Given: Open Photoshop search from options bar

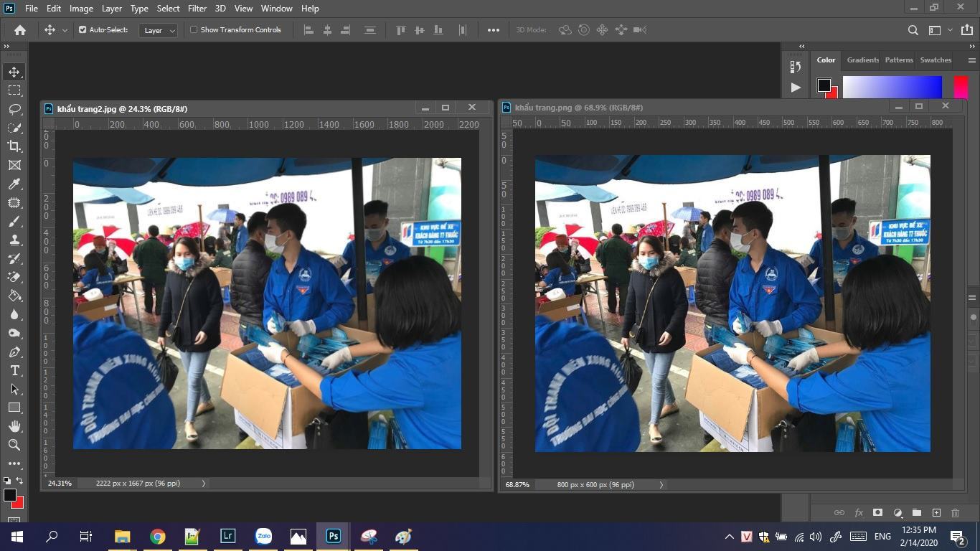Looking at the screenshot, I should (x=913, y=30).
